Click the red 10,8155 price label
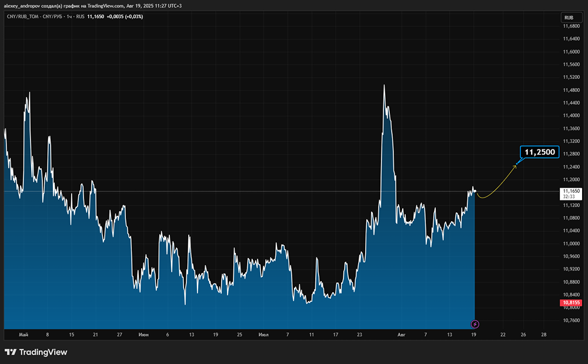 click(x=571, y=303)
